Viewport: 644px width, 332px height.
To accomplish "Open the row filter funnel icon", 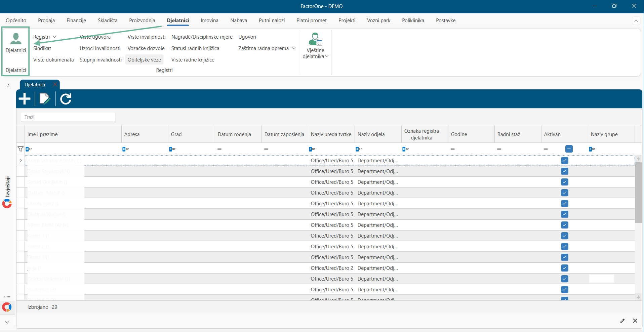I will point(21,149).
